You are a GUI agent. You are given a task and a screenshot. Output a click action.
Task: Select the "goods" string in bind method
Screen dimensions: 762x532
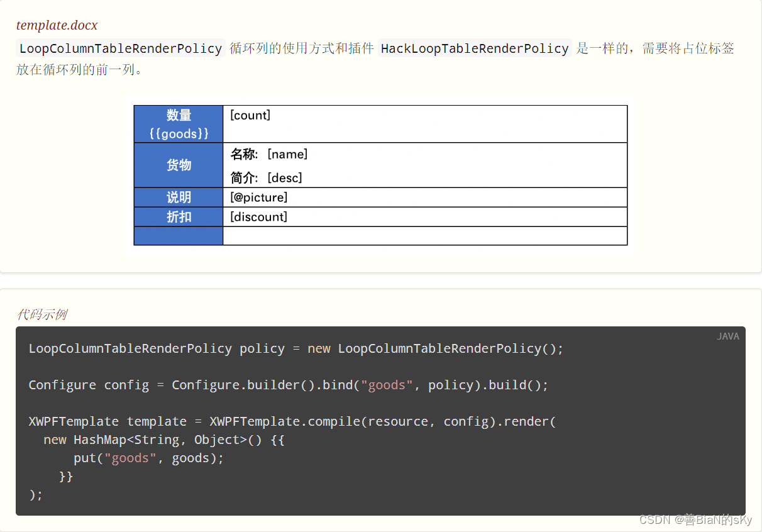386,385
